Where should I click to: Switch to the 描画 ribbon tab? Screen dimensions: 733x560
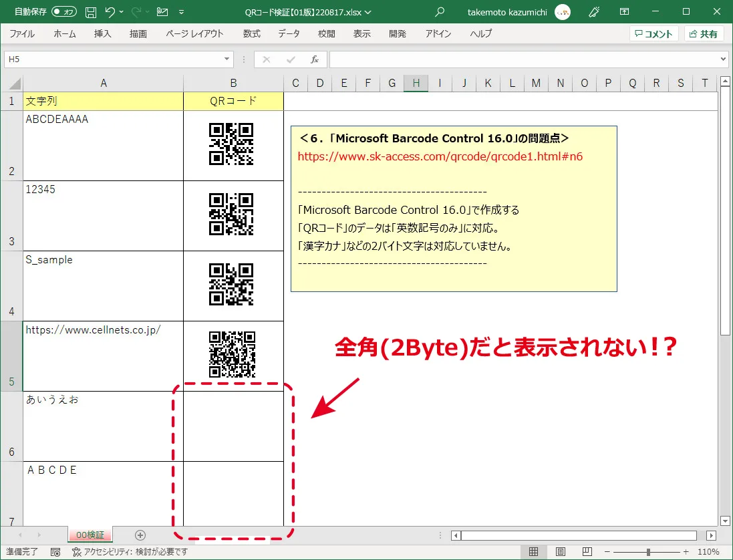(138, 33)
